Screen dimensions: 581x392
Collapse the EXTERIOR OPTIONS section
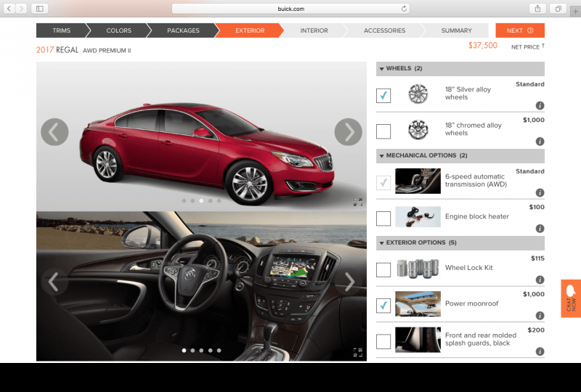[x=460, y=242]
